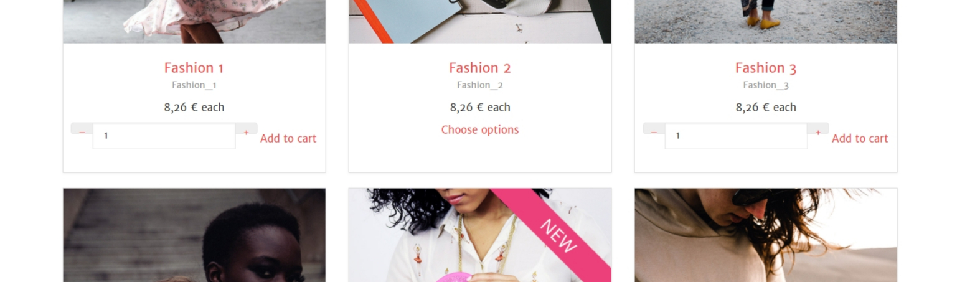The height and width of the screenshot is (282, 980).
Task: Click the Fashion 3 quantity input field
Action: point(736,136)
